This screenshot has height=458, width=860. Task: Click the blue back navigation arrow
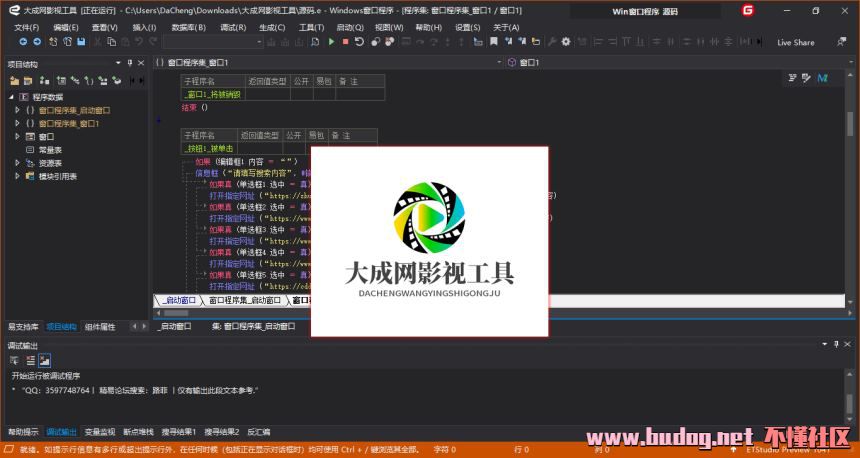pos(22,42)
